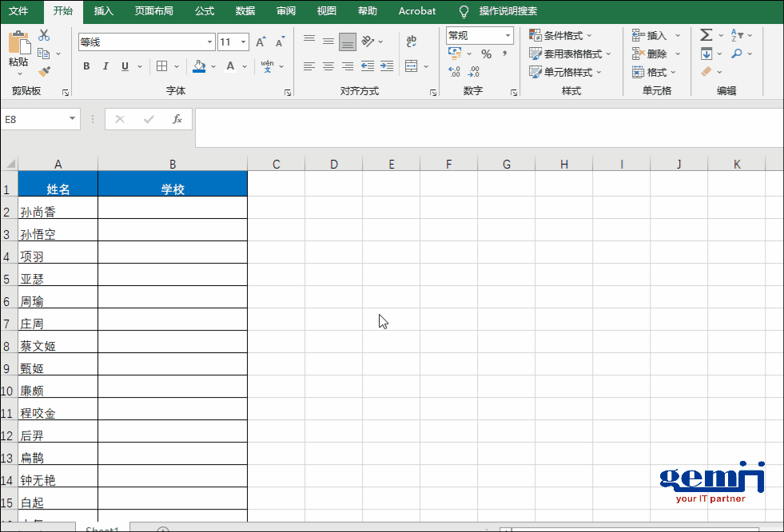Switch to the 插入 ribbon tab
This screenshot has width=784, height=532.
click(103, 11)
